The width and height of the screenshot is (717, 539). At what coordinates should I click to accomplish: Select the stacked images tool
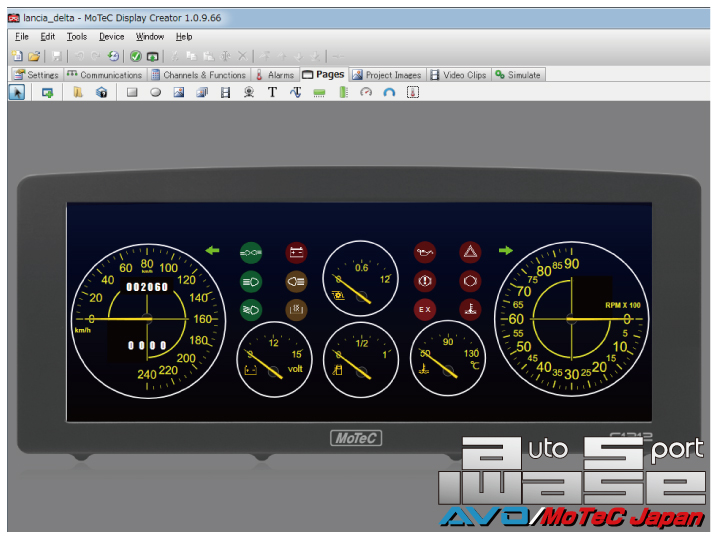coord(202,92)
